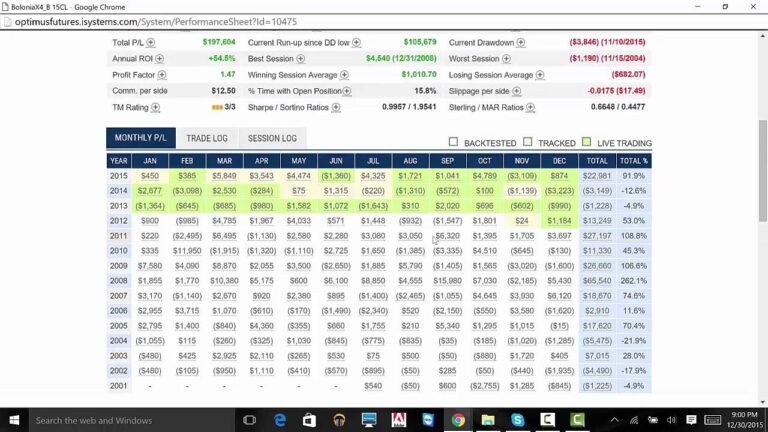The height and width of the screenshot is (432, 768).
Task: Click YEAR column header
Action: coord(119,161)
